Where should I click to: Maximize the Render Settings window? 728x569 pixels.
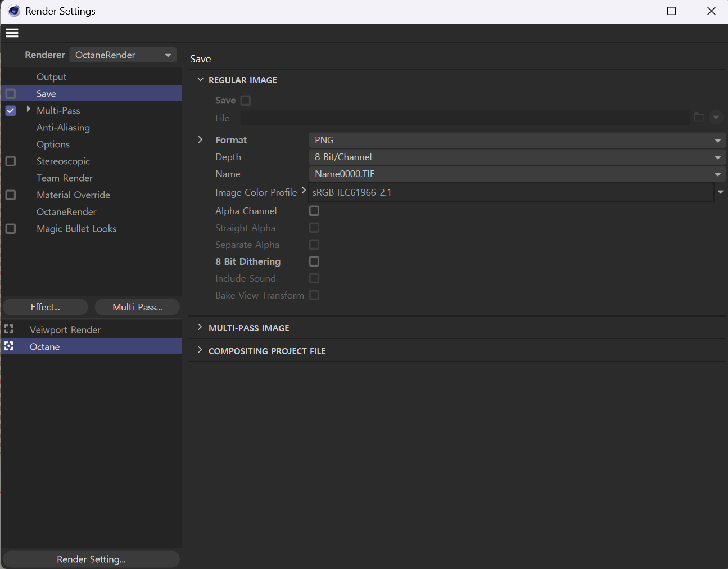tap(671, 11)
